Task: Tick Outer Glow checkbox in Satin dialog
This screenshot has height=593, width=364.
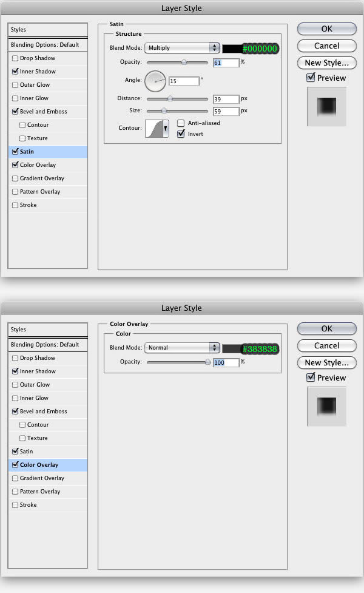Action: tap(15, 85)
